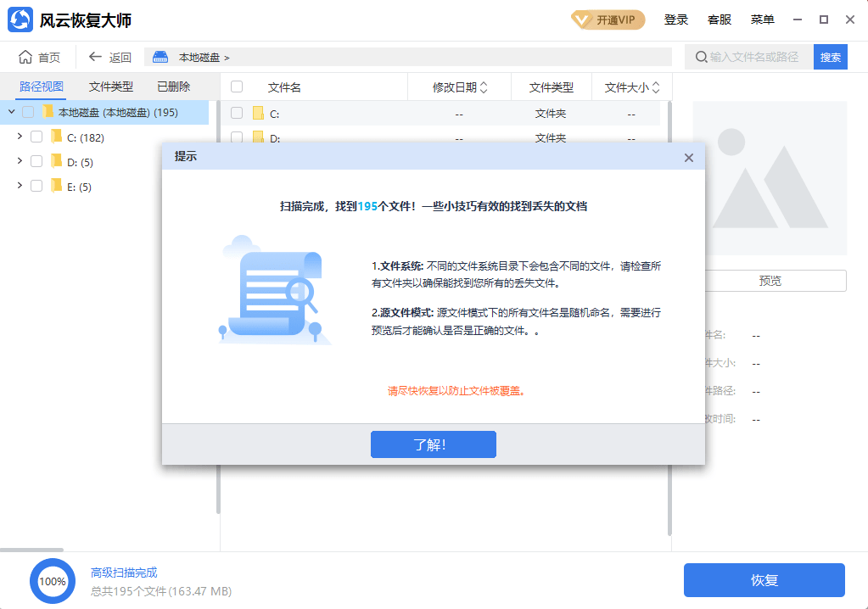Click the 100% scan progress circle
Screen dimensions: 868x609
tap(53, 581)
